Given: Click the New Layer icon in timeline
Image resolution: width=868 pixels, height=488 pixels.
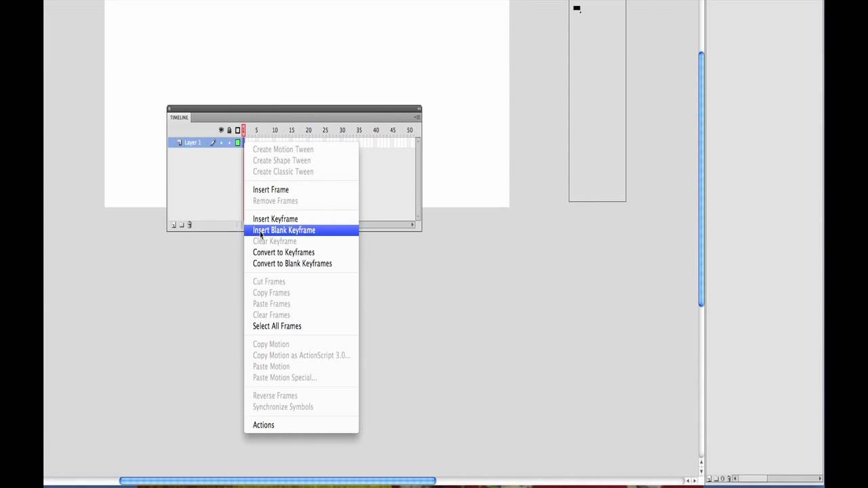Looking at the screenshot, I should [174, 225].
